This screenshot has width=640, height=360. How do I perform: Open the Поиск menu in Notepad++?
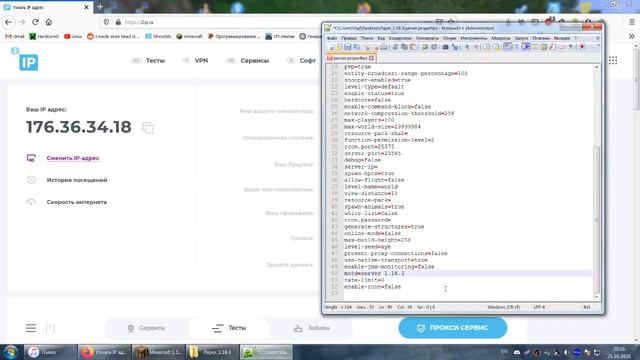pos(367,38)
